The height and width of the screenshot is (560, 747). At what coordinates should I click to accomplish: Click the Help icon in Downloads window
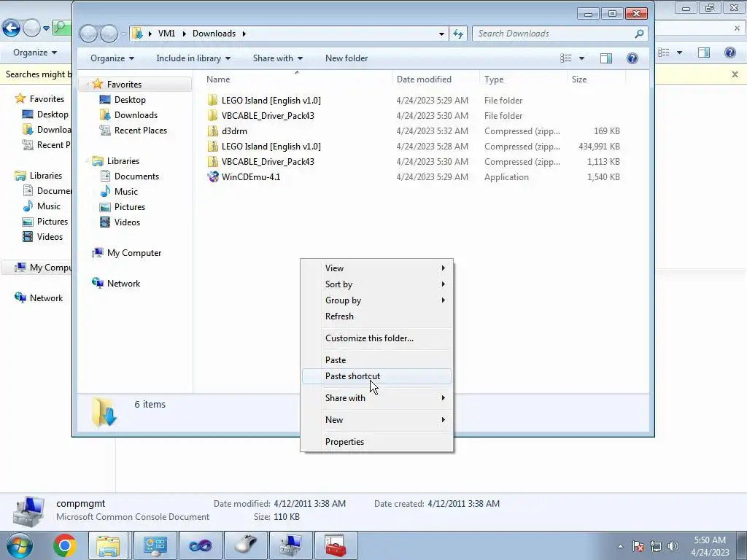(x=632, y=58)
